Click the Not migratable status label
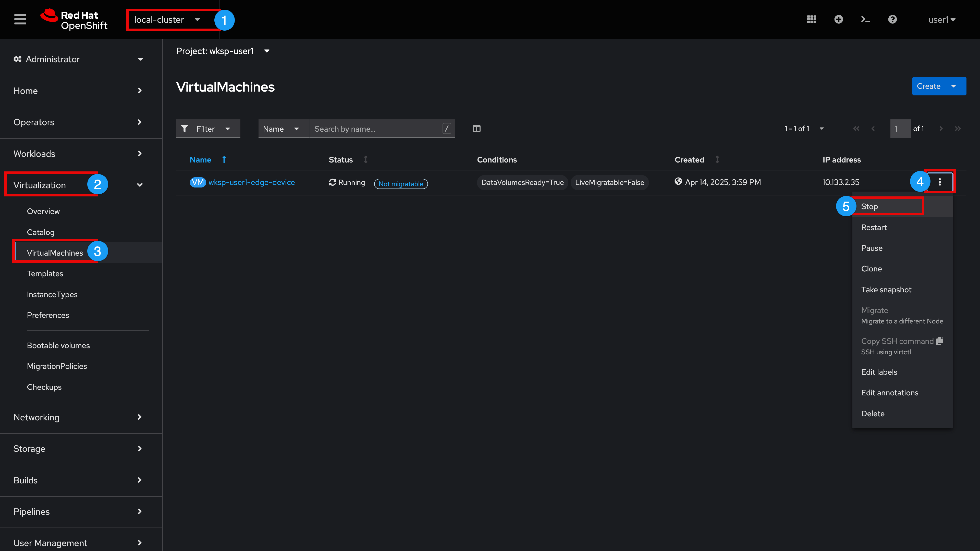The height and width of the screenshot is (551, 980). tap(401, 184)
